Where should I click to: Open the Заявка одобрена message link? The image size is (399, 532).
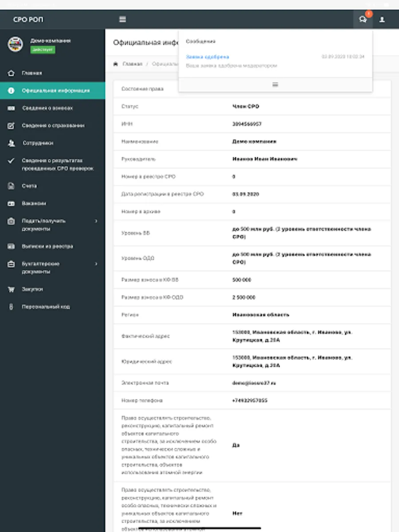207,57
